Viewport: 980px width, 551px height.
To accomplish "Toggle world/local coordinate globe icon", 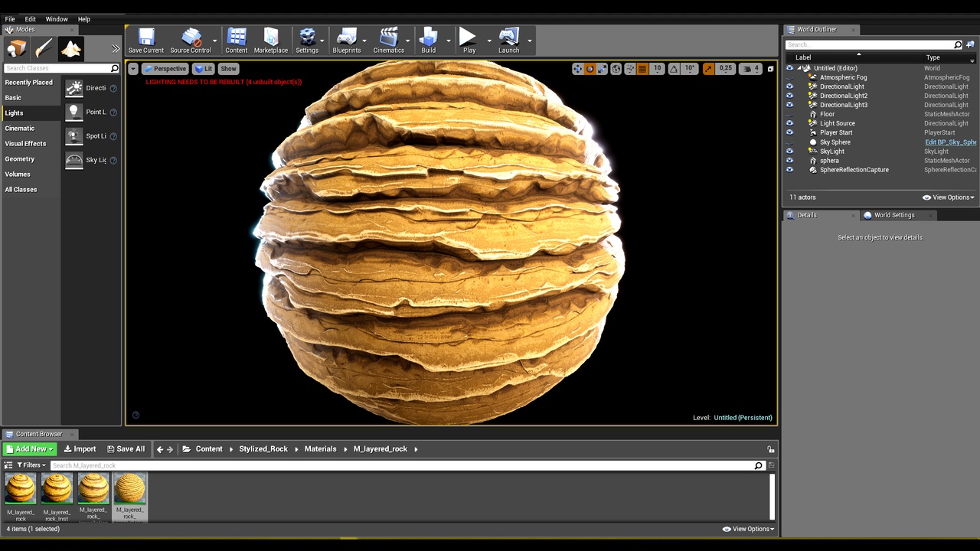I will click(616, 69).
